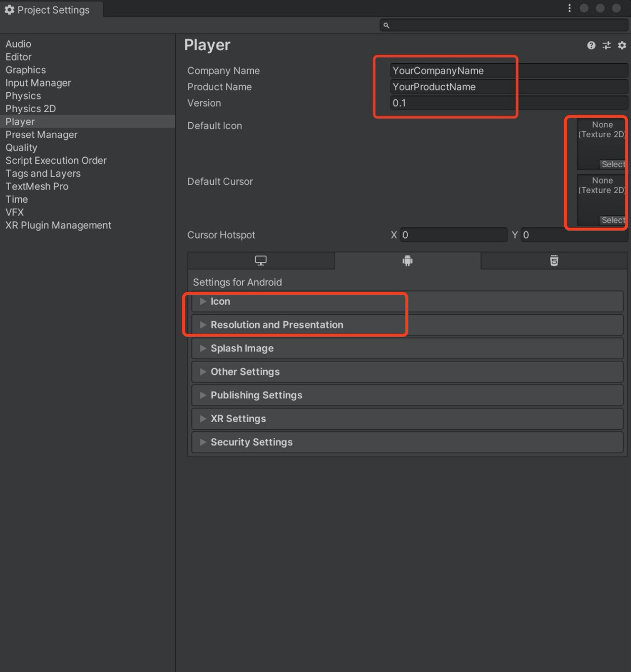The height and width of the screenshot is (672, 631).
Task: Open Tags and Layers settings
Action: click(x=88, y=173)
